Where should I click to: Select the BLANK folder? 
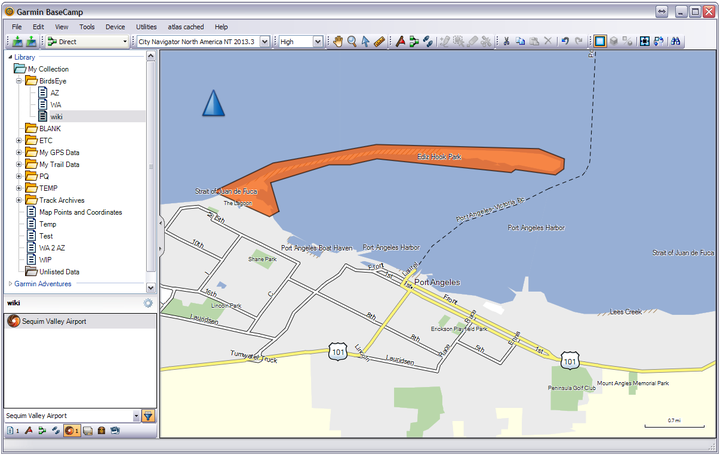[50, 129]
